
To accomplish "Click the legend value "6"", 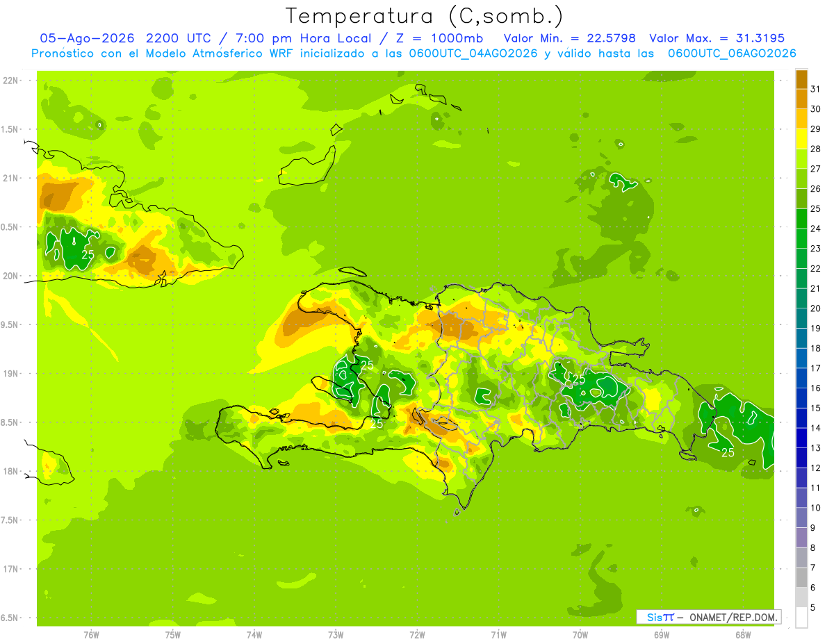I will tap(813, 588).
